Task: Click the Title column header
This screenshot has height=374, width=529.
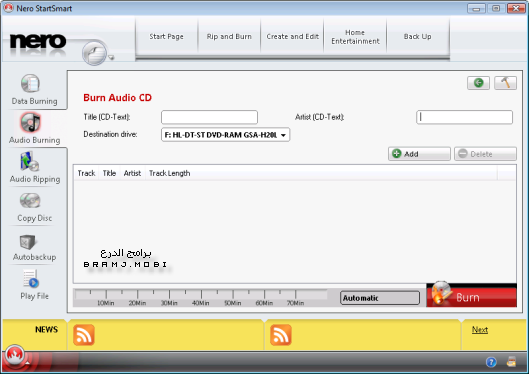Action: [109, 173]
